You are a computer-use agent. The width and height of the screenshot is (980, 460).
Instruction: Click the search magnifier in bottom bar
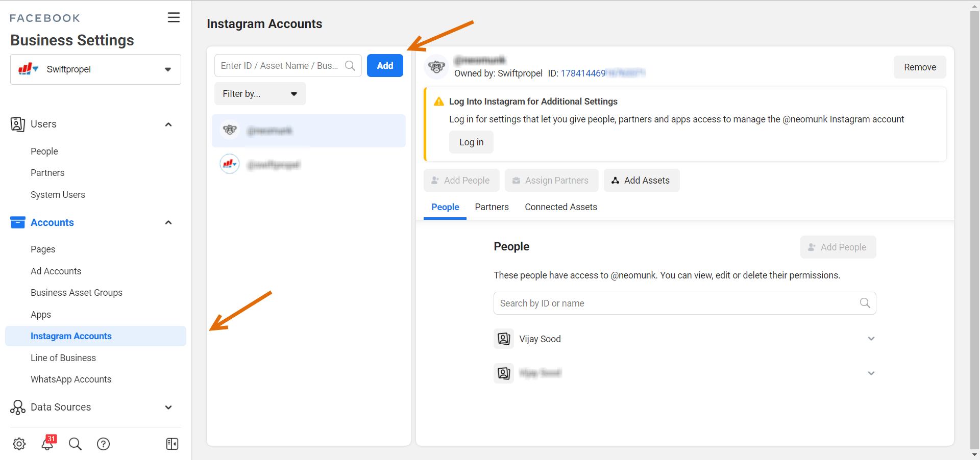[x=75, y=444]
